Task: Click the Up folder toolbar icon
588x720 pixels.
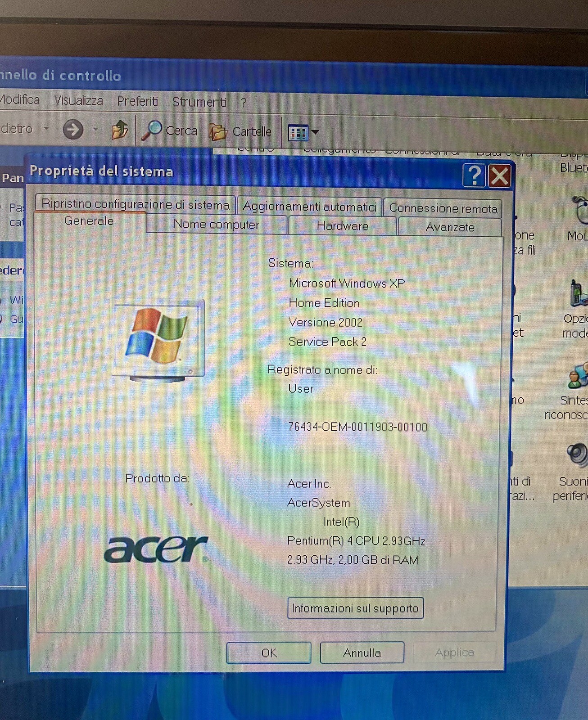Action: click(119, 130)
